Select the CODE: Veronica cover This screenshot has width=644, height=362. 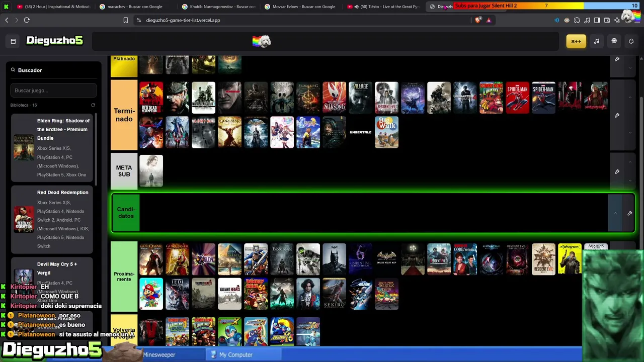(465, 259)
